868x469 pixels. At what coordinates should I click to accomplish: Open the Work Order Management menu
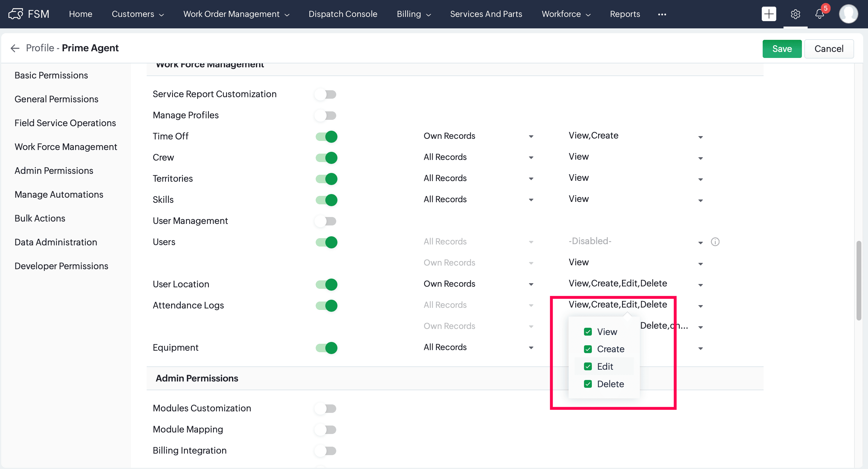236,14
